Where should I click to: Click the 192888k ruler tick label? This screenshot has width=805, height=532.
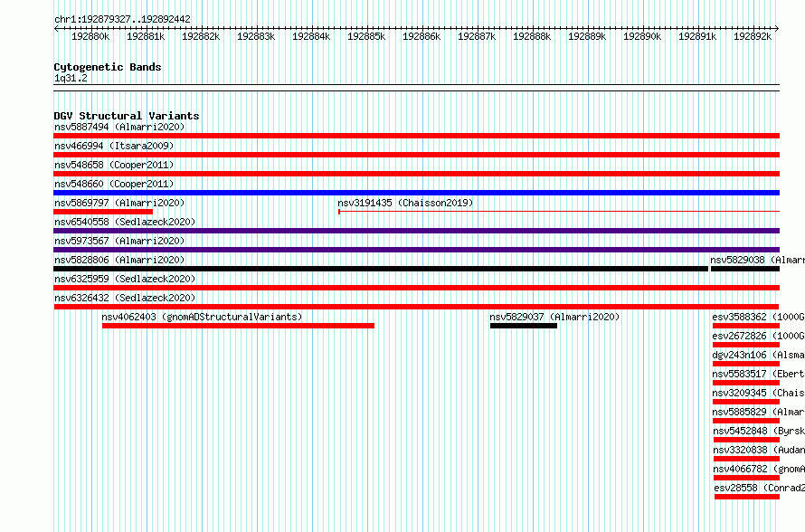532,36
